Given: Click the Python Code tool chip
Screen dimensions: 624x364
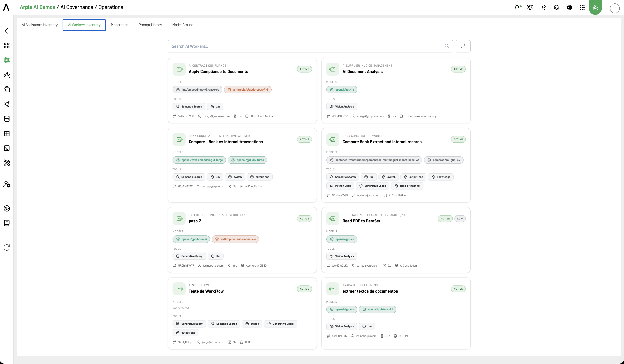Looking at the screenshot, I should pyautogui.click(x=340, y=186).
